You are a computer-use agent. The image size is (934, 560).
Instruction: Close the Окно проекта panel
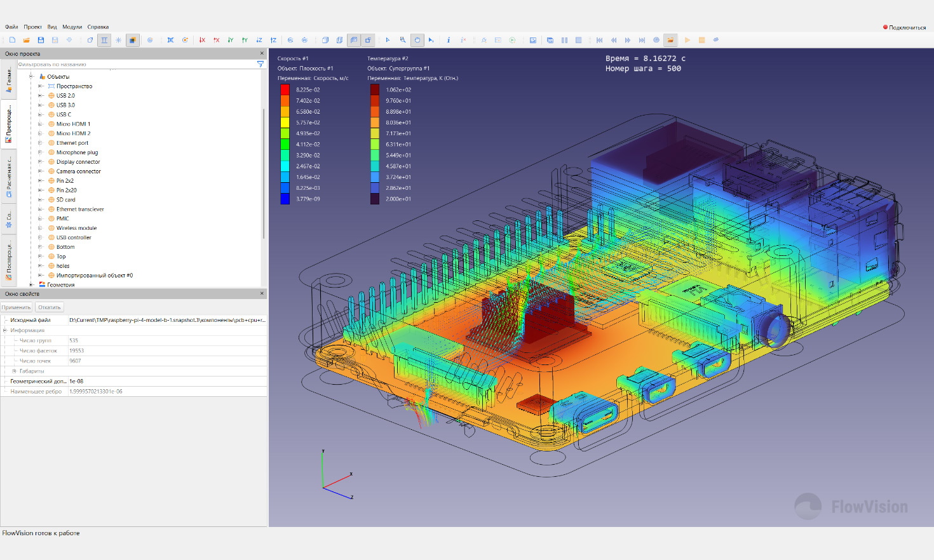(262, 53)
